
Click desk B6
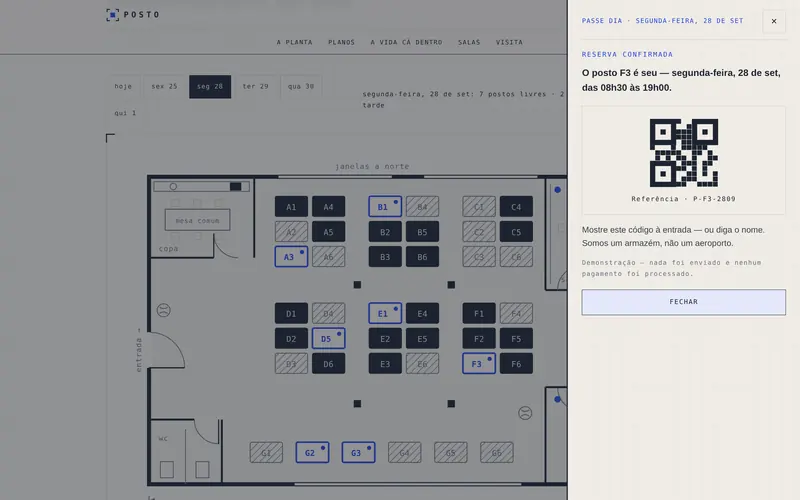pyautogui.click(x=422, y=257)
